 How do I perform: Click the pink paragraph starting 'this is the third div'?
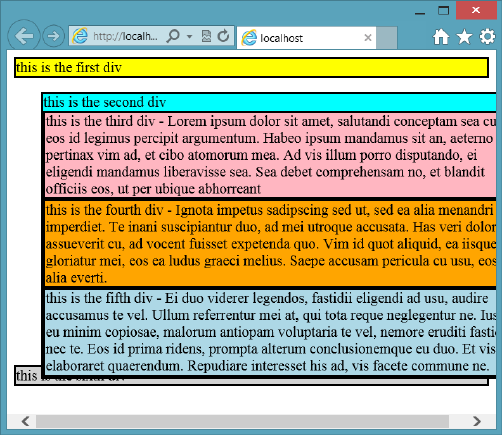(271, 155)
